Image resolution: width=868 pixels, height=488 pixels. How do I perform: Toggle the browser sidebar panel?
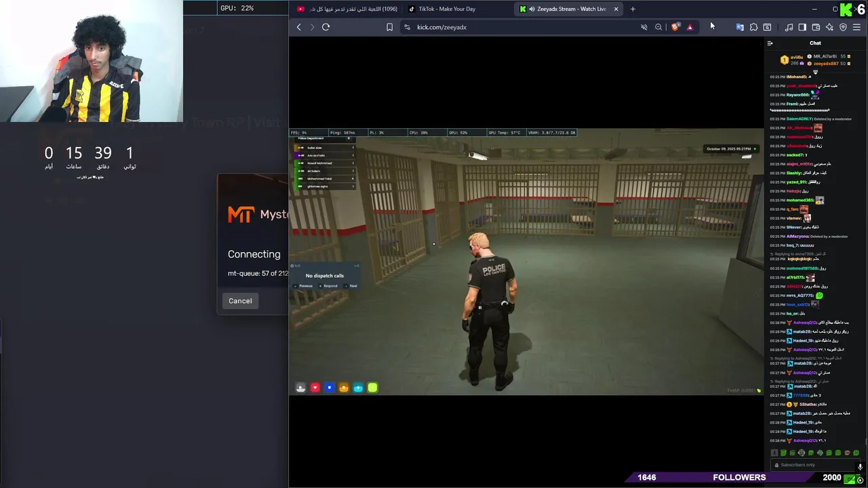click(802, 27)
